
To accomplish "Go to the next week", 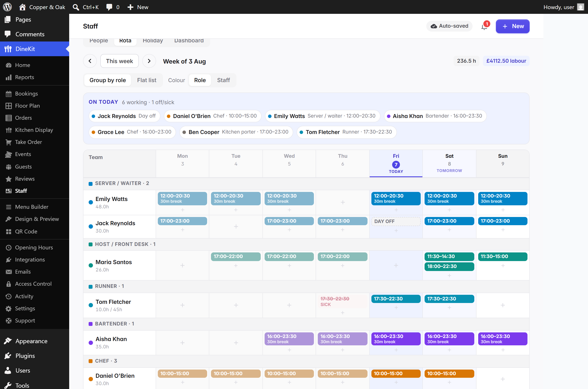I will pos(149,61).
